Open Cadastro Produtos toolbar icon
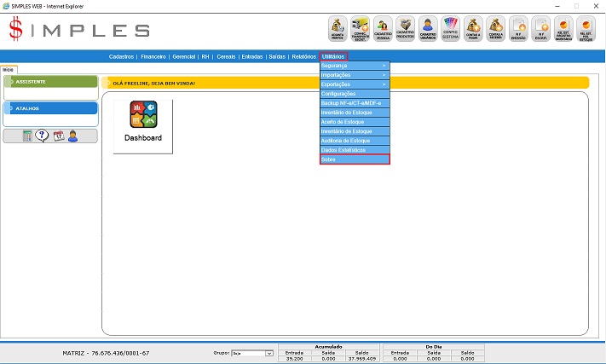This screenshot has width=606, height=364. [406, 28]
